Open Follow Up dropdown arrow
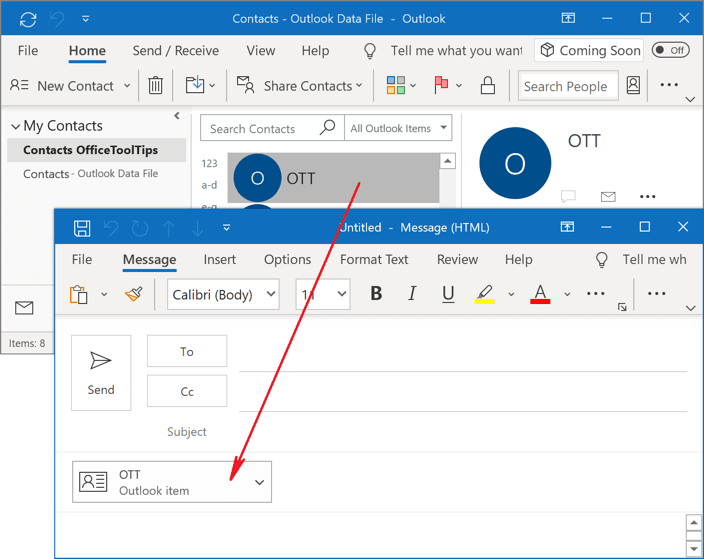The height and width of the screenshot is (559, 704). coord(459,85)
